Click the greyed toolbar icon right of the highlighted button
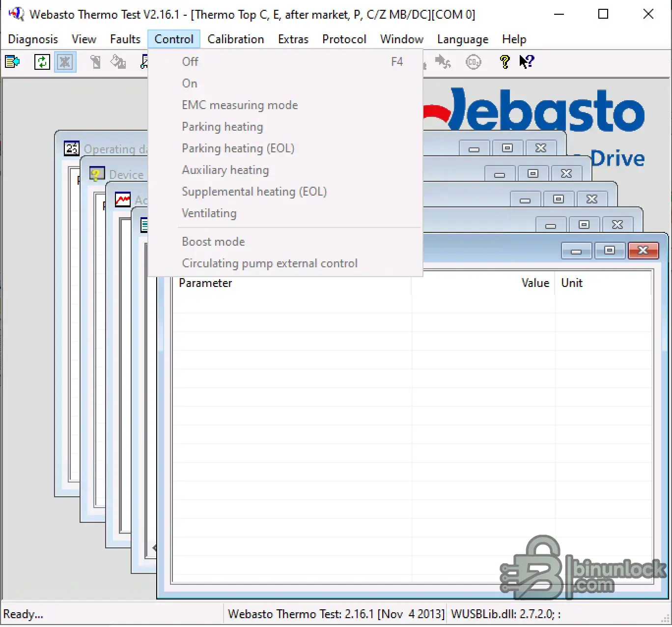This screenshot has height=627, width=672. (x=95, y=62)
